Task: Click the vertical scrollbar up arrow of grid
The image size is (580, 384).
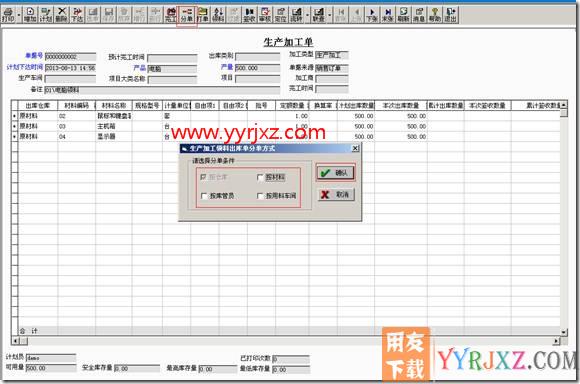Action: tap(564, 105)
